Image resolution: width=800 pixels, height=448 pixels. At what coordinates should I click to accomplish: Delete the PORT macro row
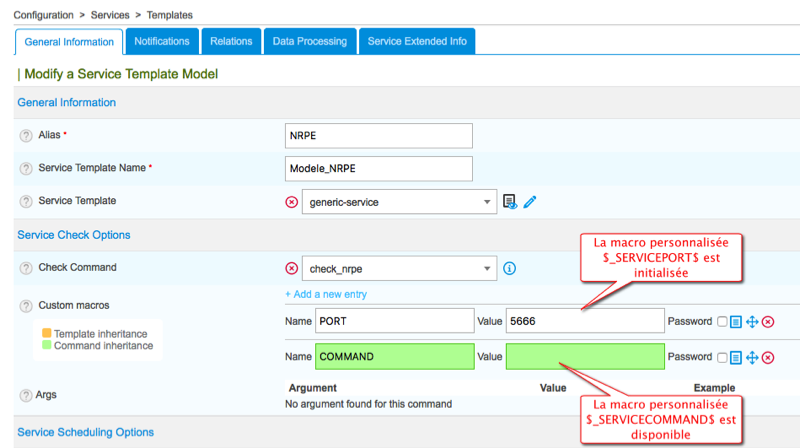(768, 322)
